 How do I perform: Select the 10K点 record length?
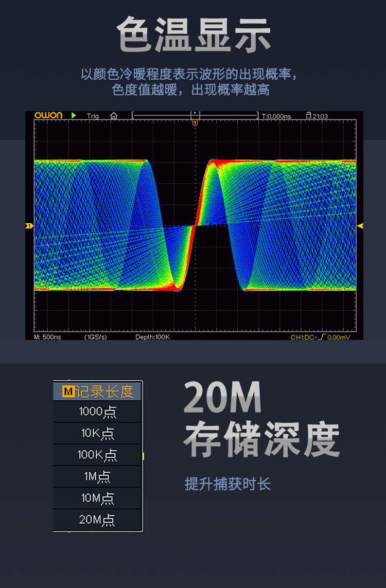point(97,434)
